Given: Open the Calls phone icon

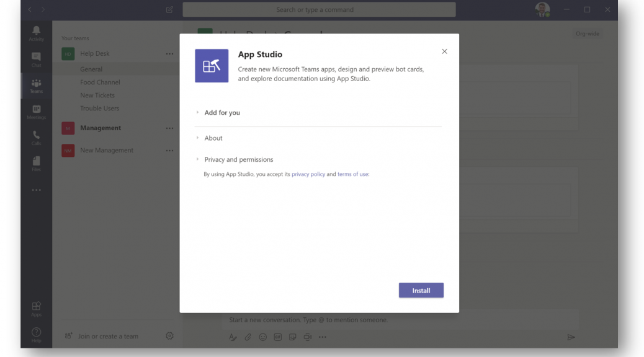Looking at the screenshot, I should pos(36,138).
